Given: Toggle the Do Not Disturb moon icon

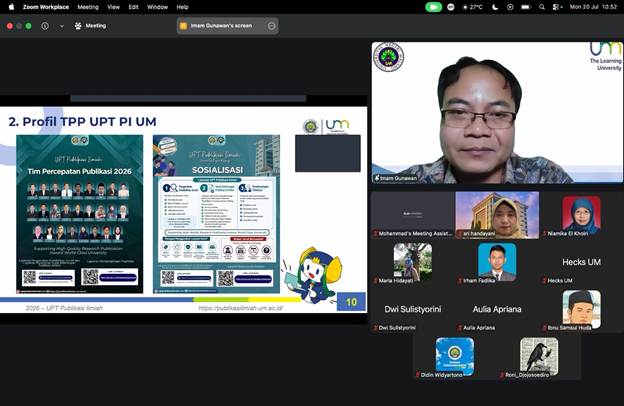Looking at the screenshot, I should click(x=495, y=7).
